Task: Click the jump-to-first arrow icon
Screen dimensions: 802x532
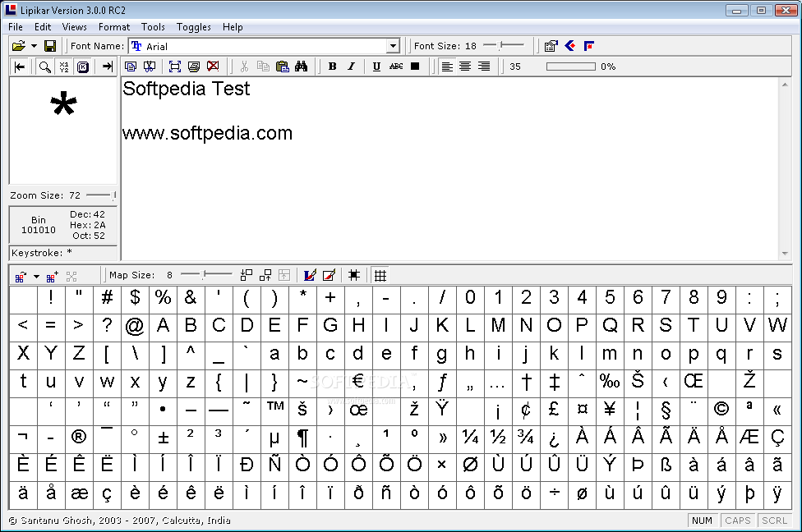Action: [x=20, y=66]
